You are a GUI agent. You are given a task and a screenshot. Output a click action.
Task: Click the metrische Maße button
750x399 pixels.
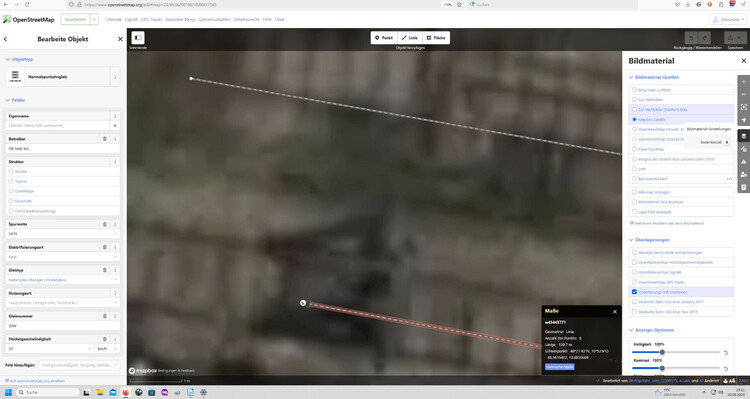coord(560,367)
